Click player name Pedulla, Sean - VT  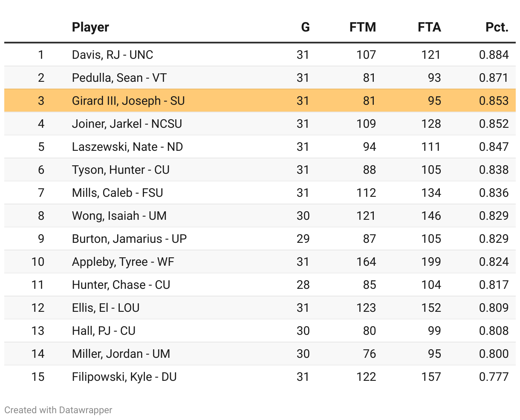click(119, 78)
